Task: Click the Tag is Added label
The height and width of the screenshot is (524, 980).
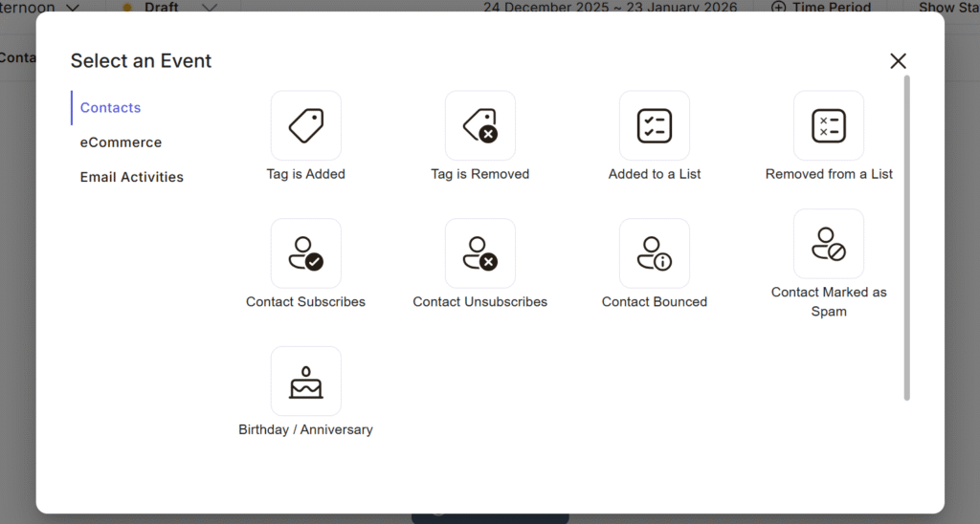Action: [306, 174]
